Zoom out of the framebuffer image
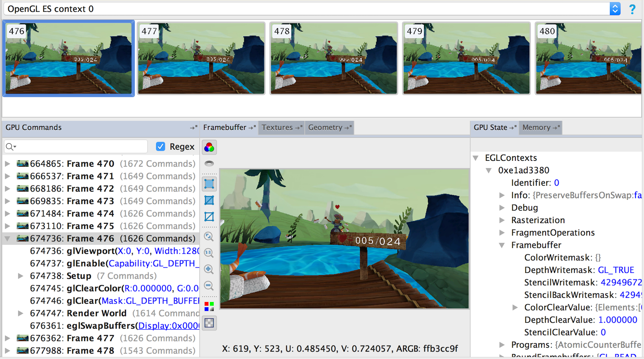Image resolution: width=644 pixels, height=359 pixels. 209,286
